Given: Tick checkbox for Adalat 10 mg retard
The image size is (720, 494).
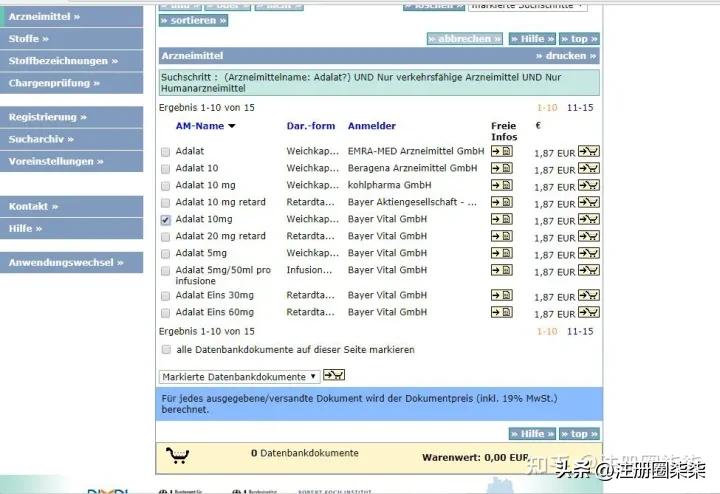Looking at the screenshot, I should [165, 203].
